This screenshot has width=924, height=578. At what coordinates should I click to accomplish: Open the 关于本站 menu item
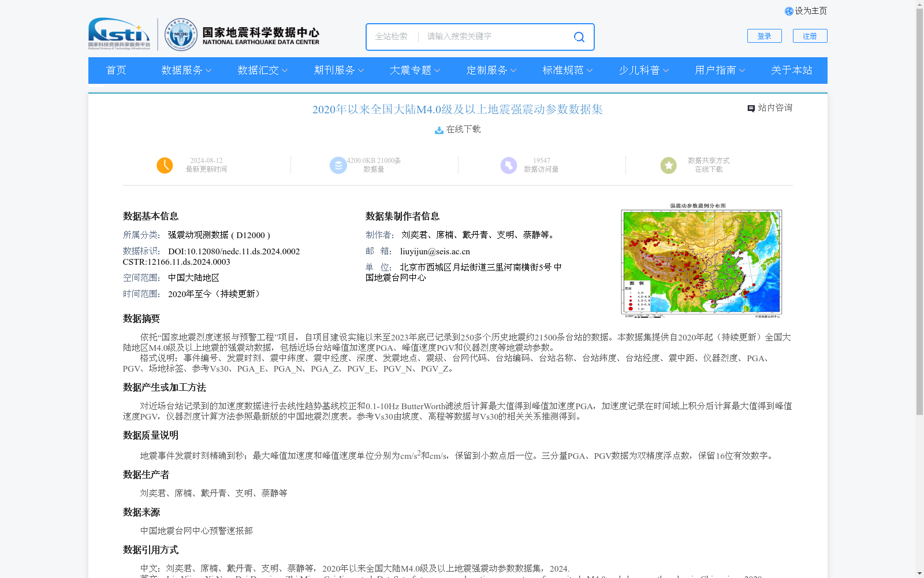pos(791,71)
